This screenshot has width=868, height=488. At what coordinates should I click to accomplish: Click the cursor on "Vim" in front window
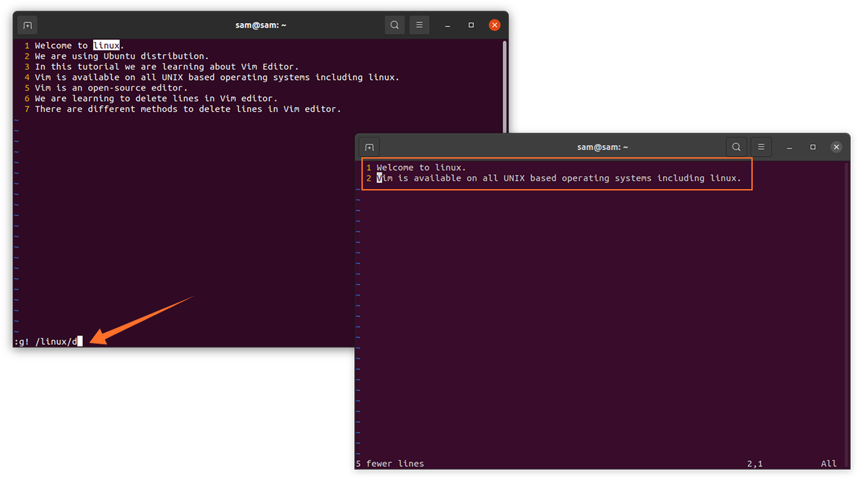[380, 178]
